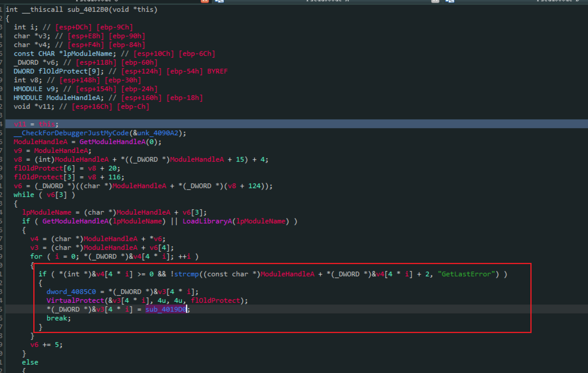Select v9 in the HMODULE v9 declaration
The image size is (588, 373).
(51, 89)
